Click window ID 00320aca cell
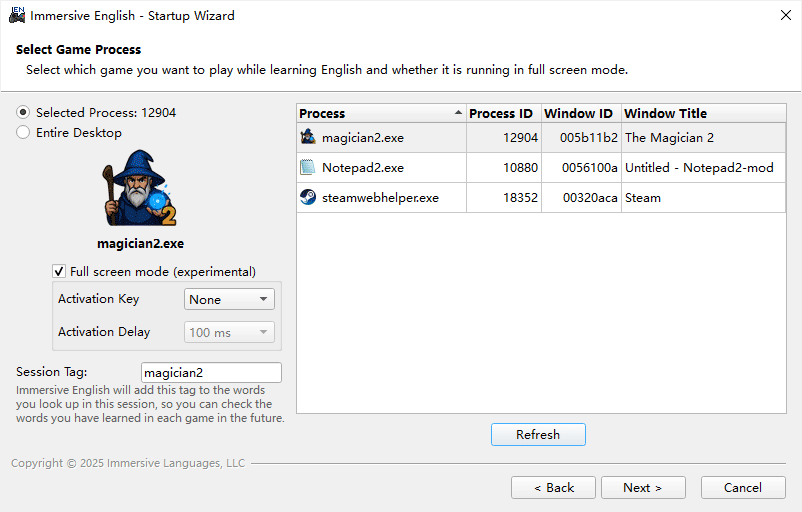This screenshot has height=512, width=802. click(581, 197)
